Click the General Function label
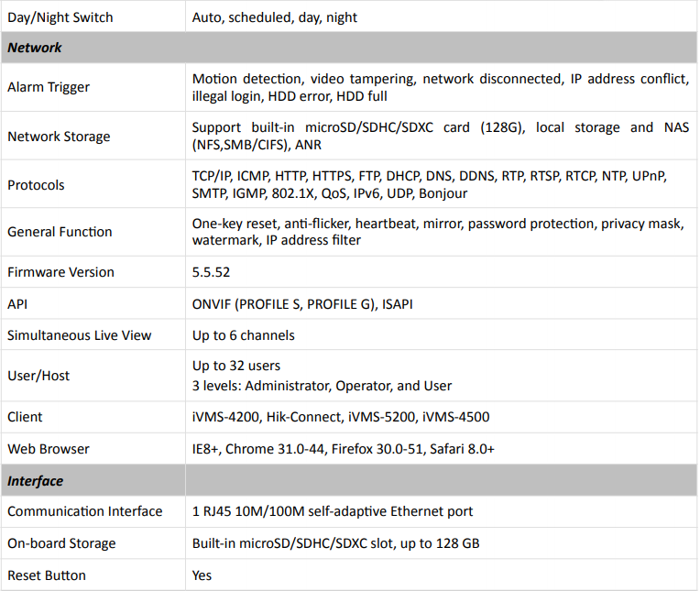The height and width of the screenshot is (591, 700). point(60,232)
